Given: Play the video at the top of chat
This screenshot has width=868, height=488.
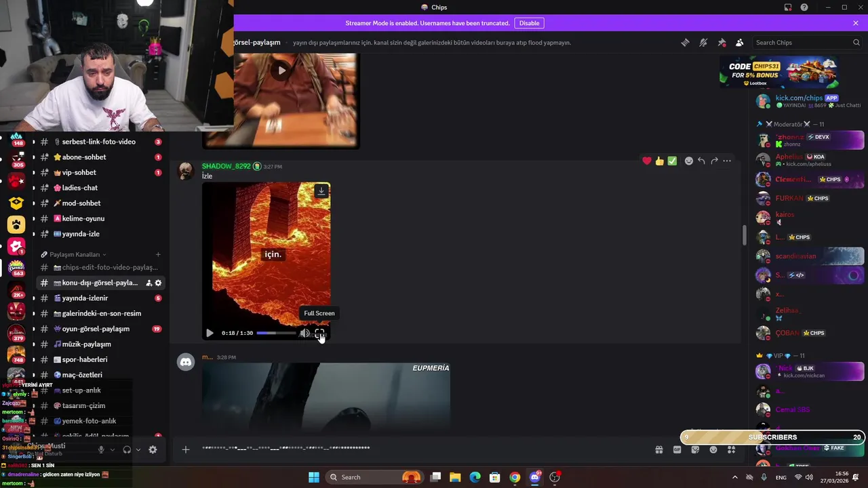Looking at the screenshot, I should click(281, 70).
